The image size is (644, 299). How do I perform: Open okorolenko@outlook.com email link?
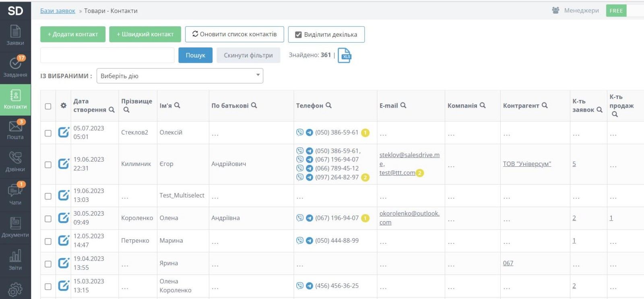pos(409,218)
